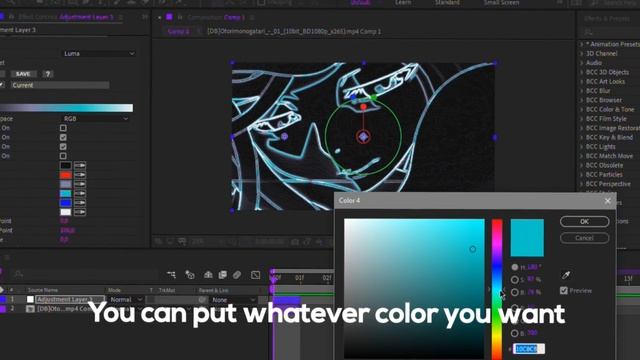Click the white color swatch

coord(66,212)
